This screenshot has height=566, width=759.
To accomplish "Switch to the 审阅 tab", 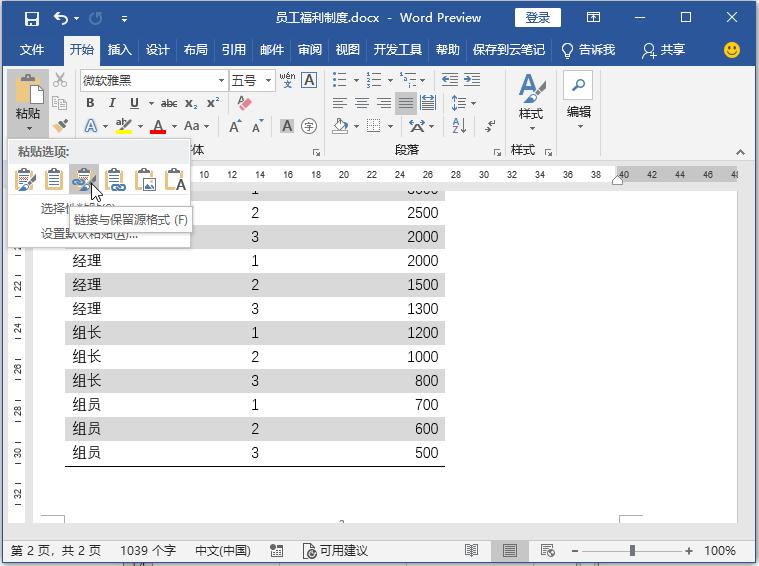I will [310, 49].
